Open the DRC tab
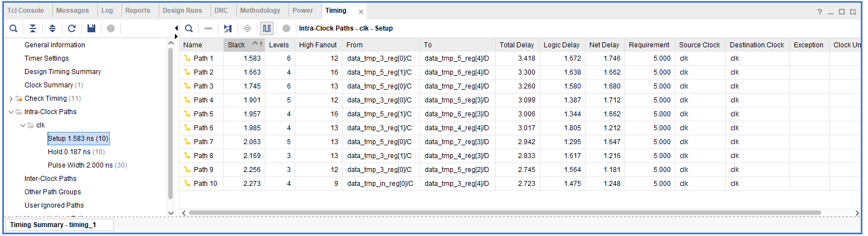The image size is (868, 236). (x=221, y=11)
